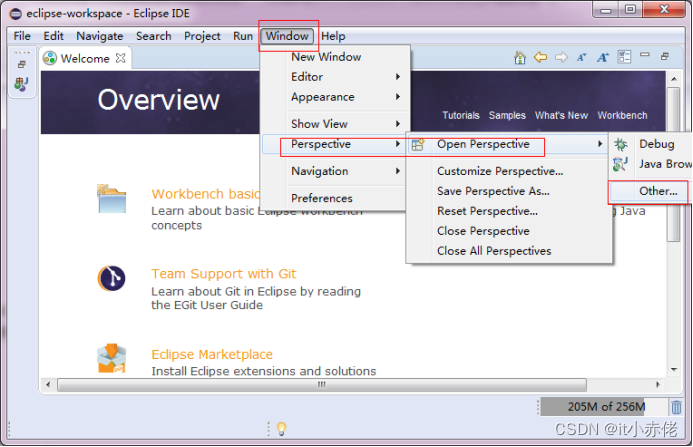
Task: Click the scroll up arrow
Action: click(x=674, y=79)
